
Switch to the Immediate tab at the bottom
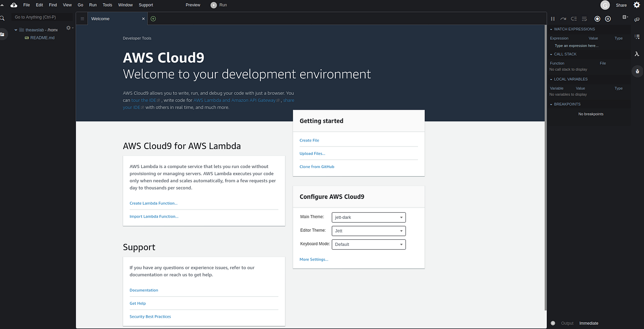click(589, 323)
